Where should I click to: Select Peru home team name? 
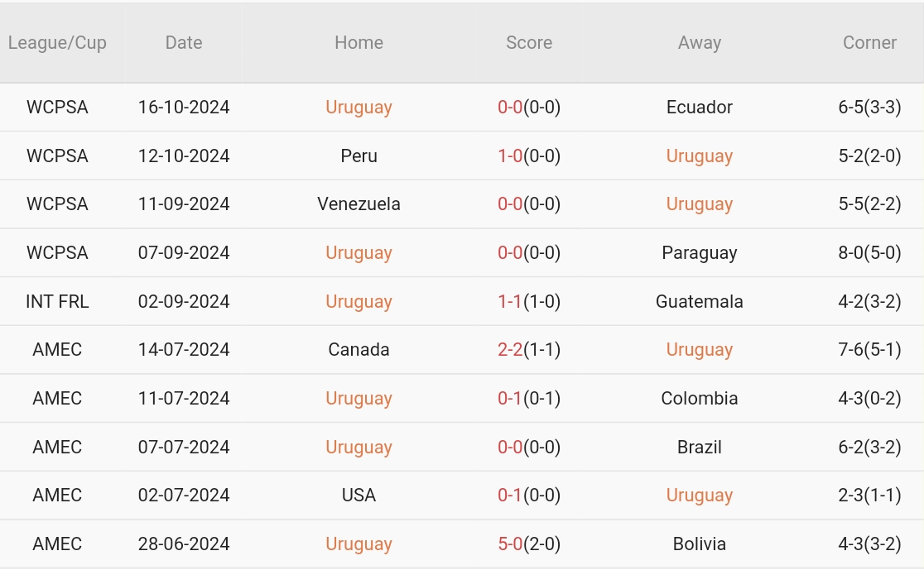[359, 156]
